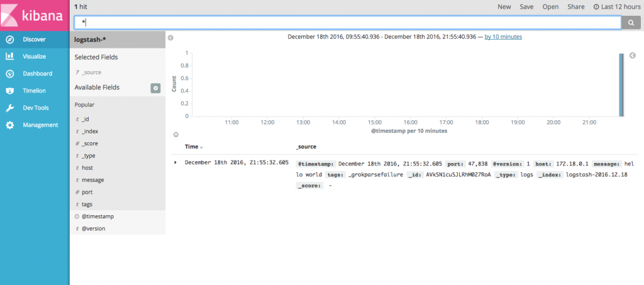Open the Visualize bar chart icon
The image size is (644, 285).
[x=10, y=57]
